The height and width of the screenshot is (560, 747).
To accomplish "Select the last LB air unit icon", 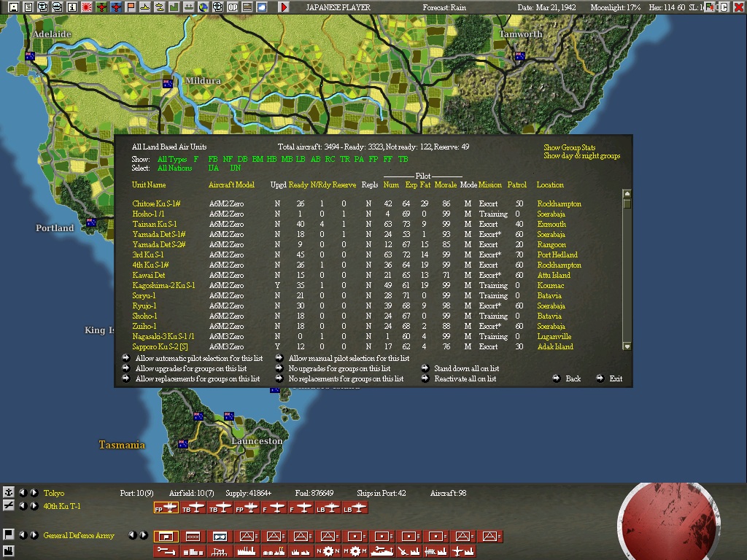I will (355, 508).
